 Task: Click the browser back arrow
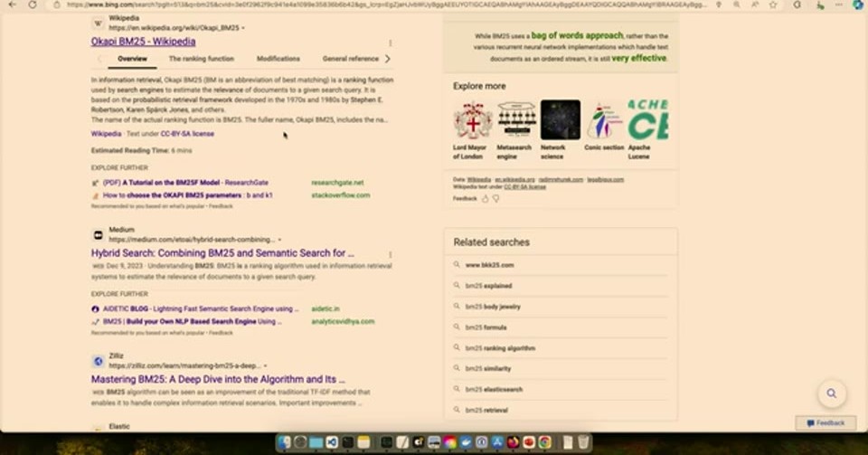tap(12, 5)
